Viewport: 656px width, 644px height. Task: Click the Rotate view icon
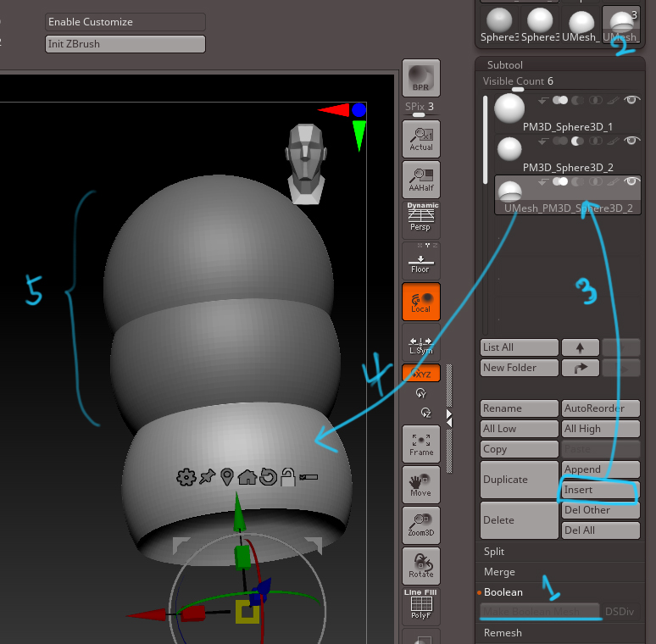tap(421, 566)
